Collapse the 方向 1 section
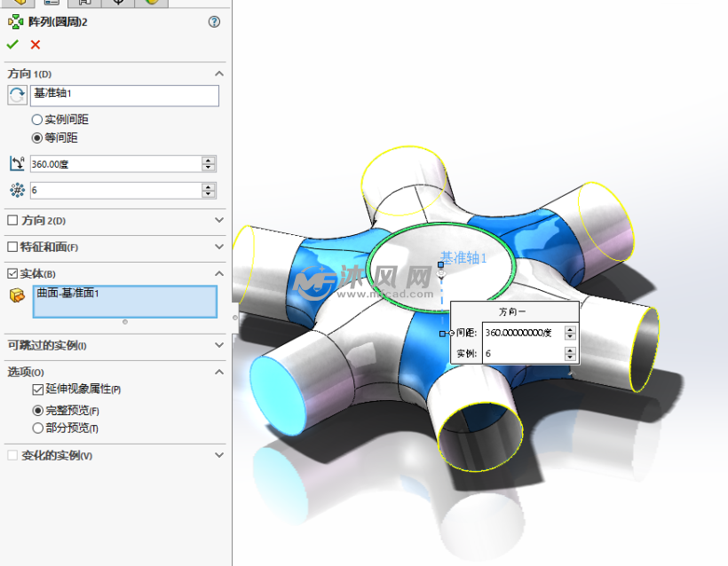Screen dimensions: 728x566 [219, 74]
